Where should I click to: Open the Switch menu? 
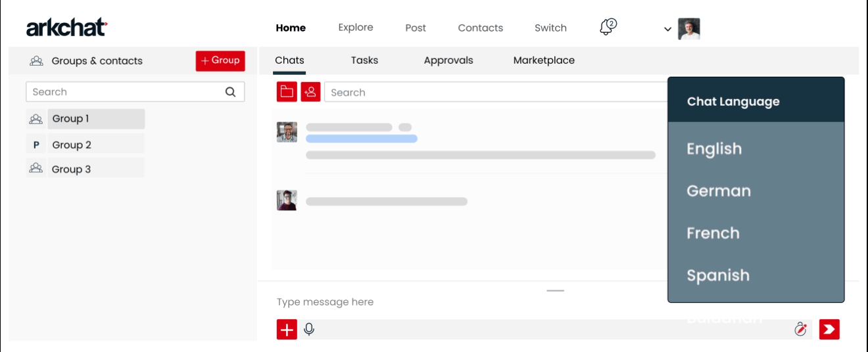pyautogui.click(x=550, y=28)
